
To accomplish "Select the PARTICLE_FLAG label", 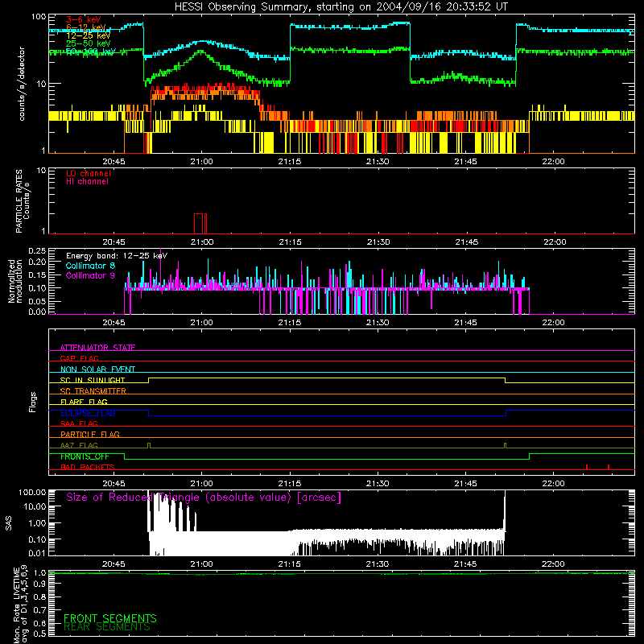I will (x=90, y=434).
